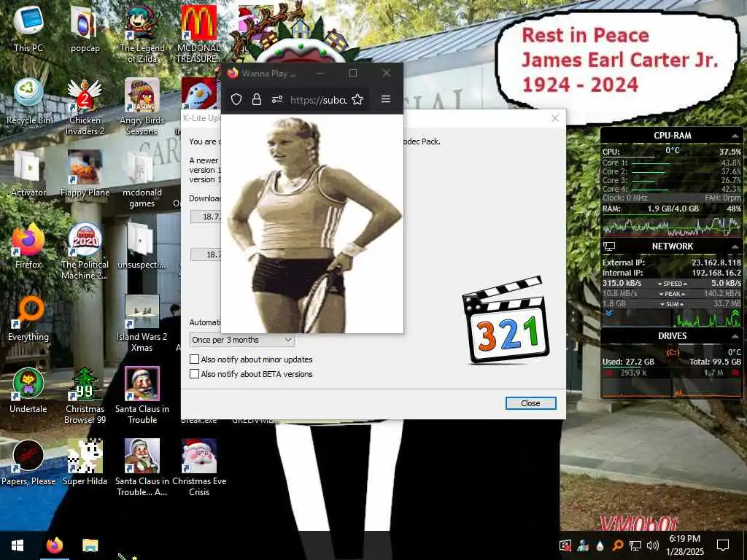Click the padlock site security icon

[256, 99]
